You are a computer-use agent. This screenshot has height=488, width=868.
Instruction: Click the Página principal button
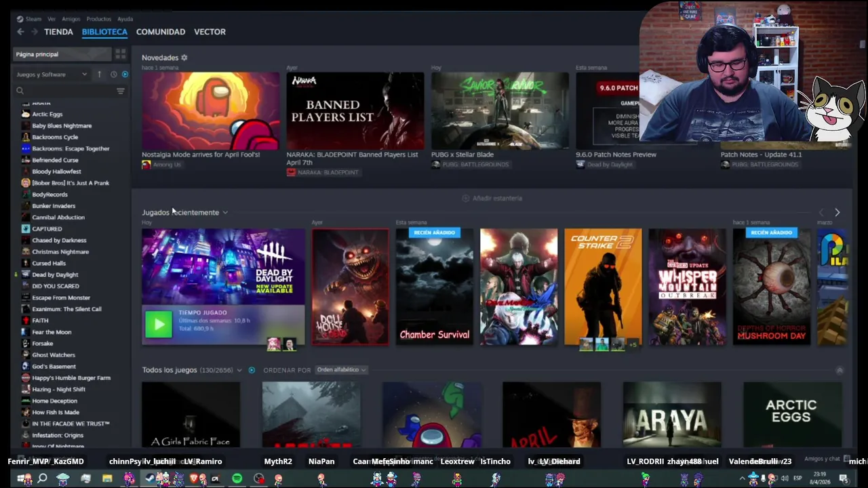point(62,54)
